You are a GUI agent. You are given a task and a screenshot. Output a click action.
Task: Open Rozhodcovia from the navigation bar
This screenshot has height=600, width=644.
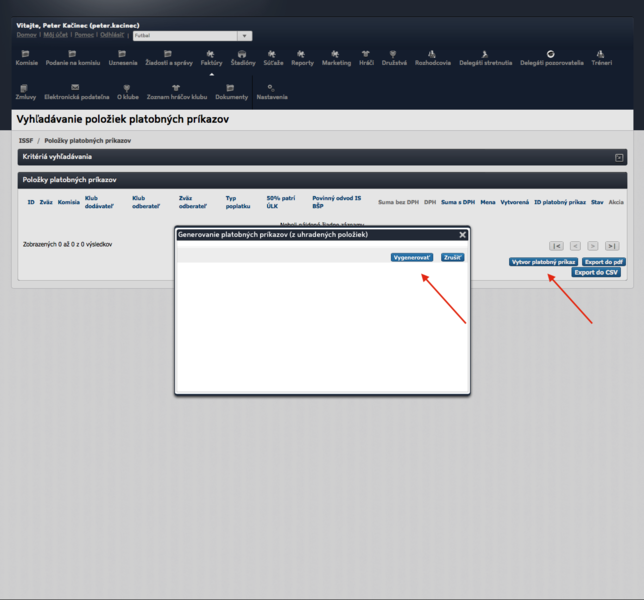[432, 57]
